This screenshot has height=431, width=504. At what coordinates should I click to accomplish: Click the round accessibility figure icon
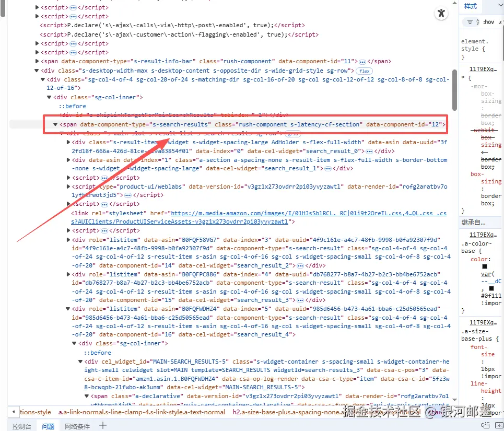tap(441, 13)
